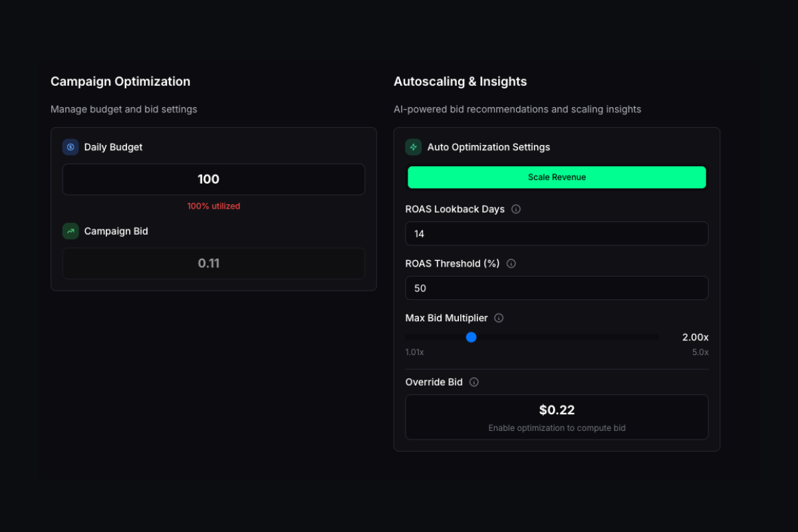Click the 2.00x multiplier value
Image resolution: width=798 pixels, height=532 pixels.
(x=695, y=337)
